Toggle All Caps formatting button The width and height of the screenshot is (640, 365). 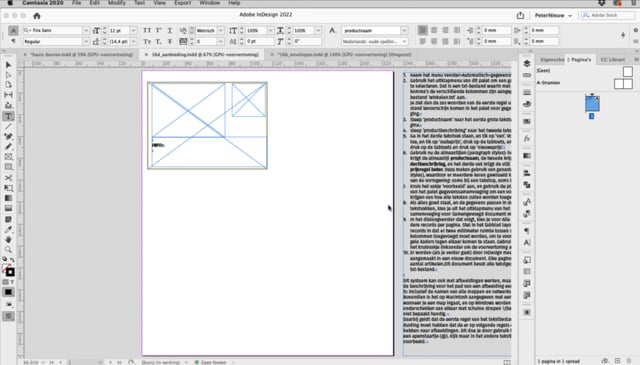click(147, 31)
